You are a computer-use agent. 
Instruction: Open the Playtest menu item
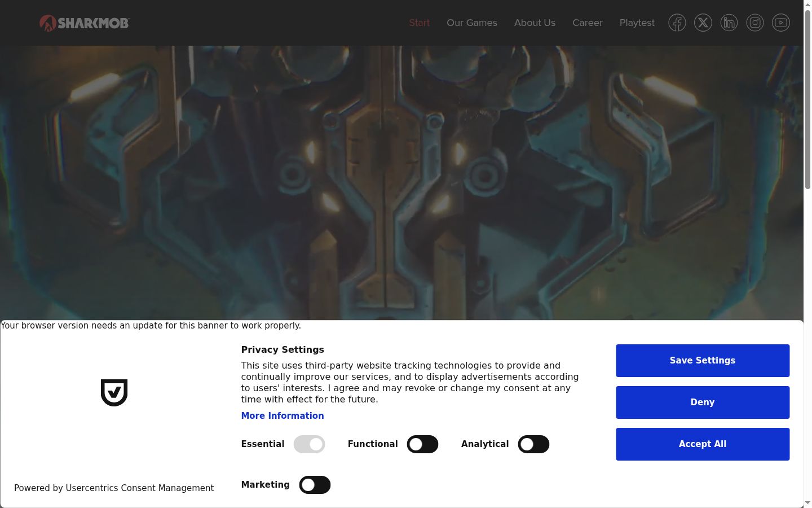[637, 23]
